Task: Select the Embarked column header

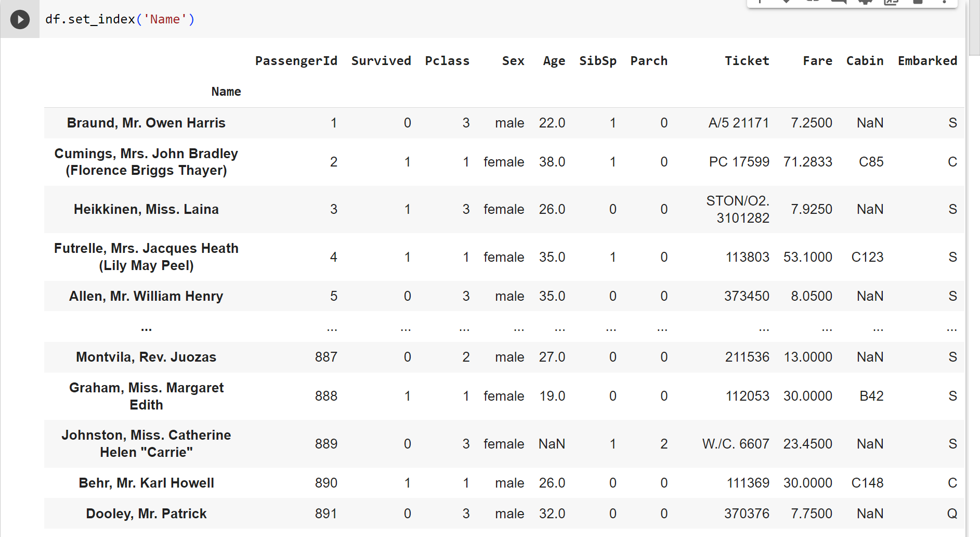Action: pos(927,61)
